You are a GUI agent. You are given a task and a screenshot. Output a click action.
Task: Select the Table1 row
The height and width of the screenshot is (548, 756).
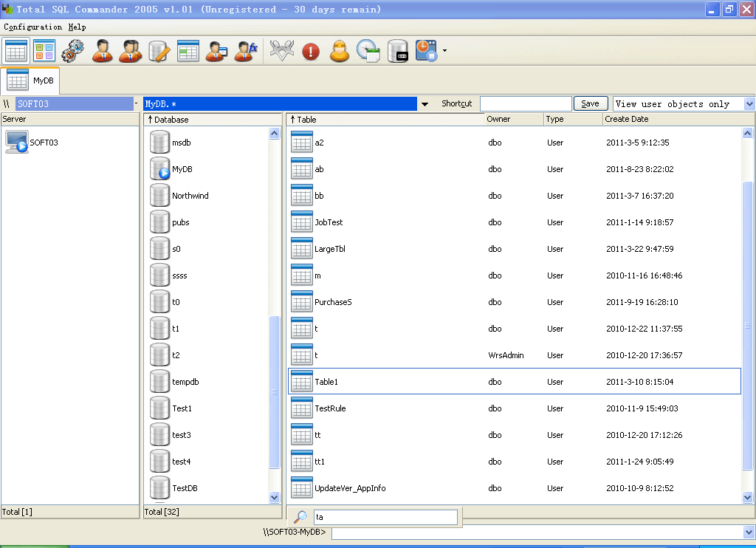coord(515,381)
